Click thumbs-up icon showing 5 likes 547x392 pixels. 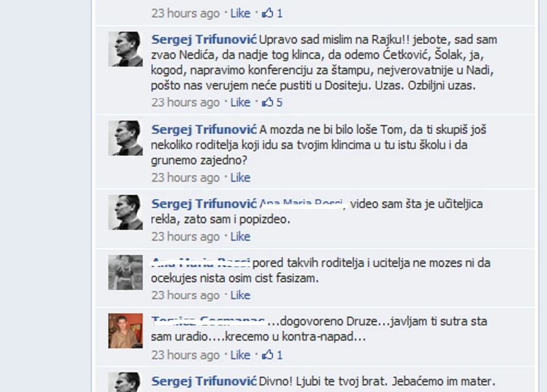tap(267, 102)
